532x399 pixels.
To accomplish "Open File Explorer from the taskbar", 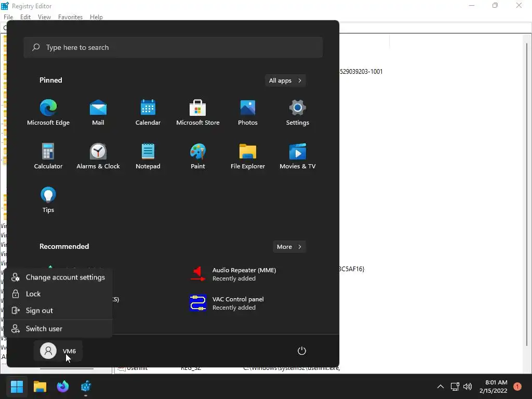I will pyautogui.click(x=39, y=386).
